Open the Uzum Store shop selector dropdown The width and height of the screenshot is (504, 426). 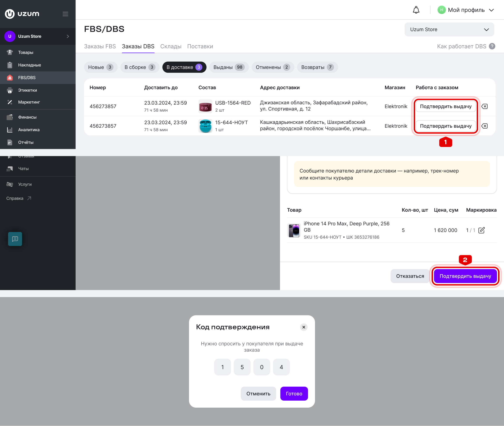(x=449, y=30)
